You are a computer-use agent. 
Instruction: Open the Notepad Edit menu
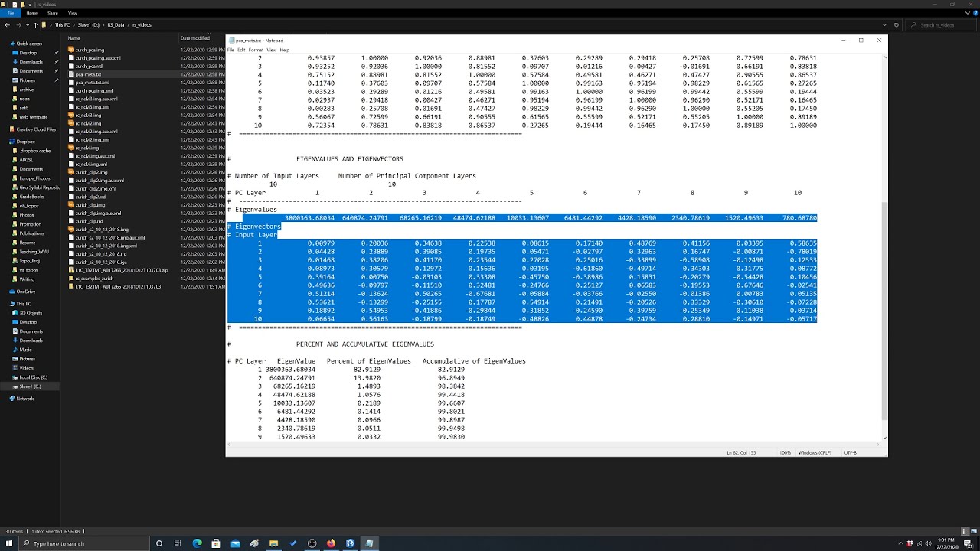click(241, 50)
